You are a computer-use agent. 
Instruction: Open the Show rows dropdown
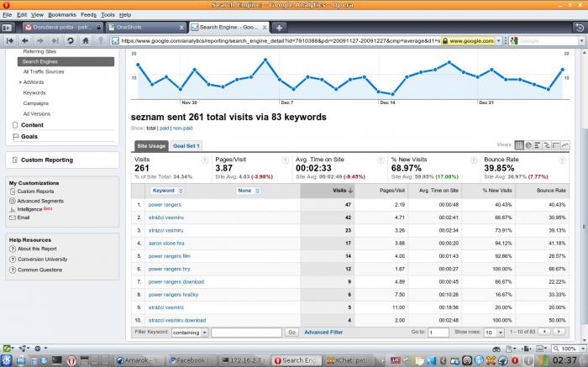pos(494,333)
